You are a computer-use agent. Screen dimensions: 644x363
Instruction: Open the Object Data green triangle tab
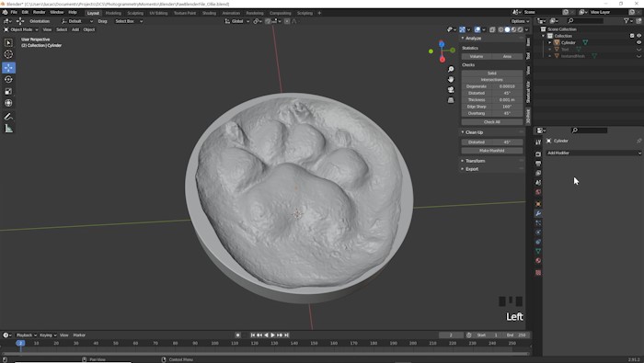point(538,251)
